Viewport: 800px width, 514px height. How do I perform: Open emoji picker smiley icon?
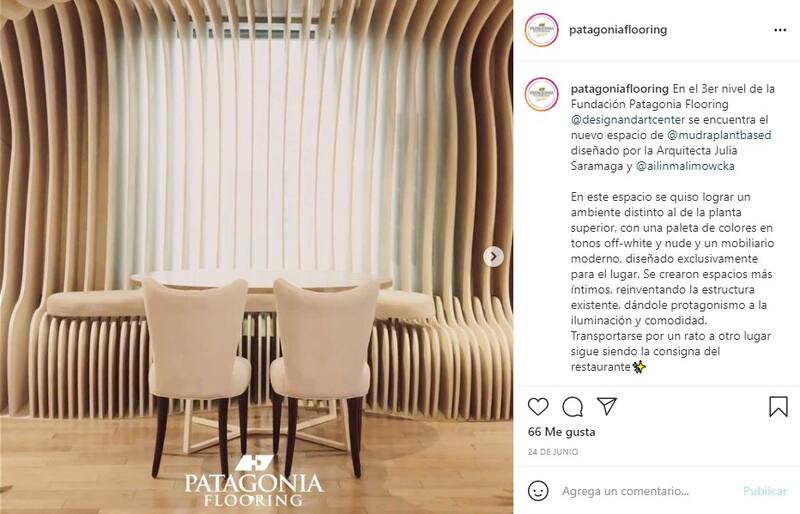[538, 491]
